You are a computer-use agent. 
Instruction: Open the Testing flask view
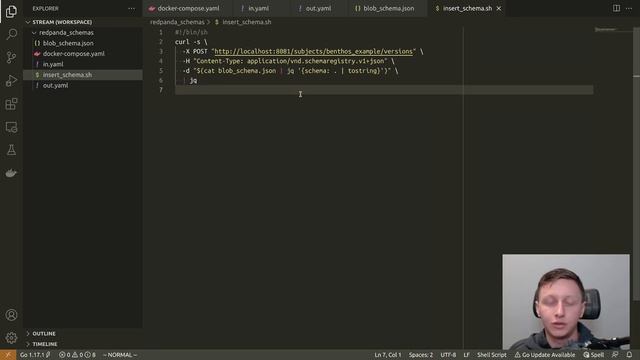(x=11, y=150)
